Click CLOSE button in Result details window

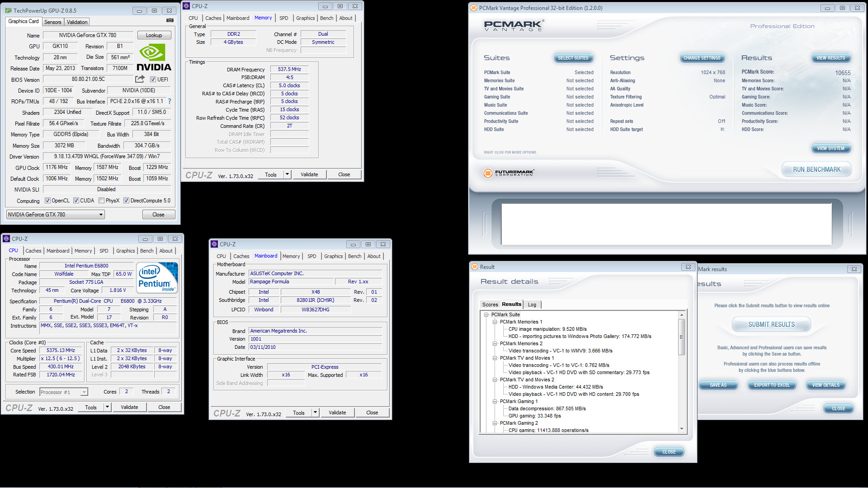pos(669,452)
